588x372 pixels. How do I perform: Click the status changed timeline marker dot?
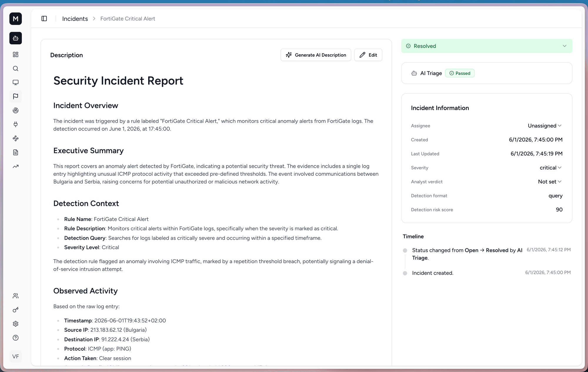click(x=405, y=251)
